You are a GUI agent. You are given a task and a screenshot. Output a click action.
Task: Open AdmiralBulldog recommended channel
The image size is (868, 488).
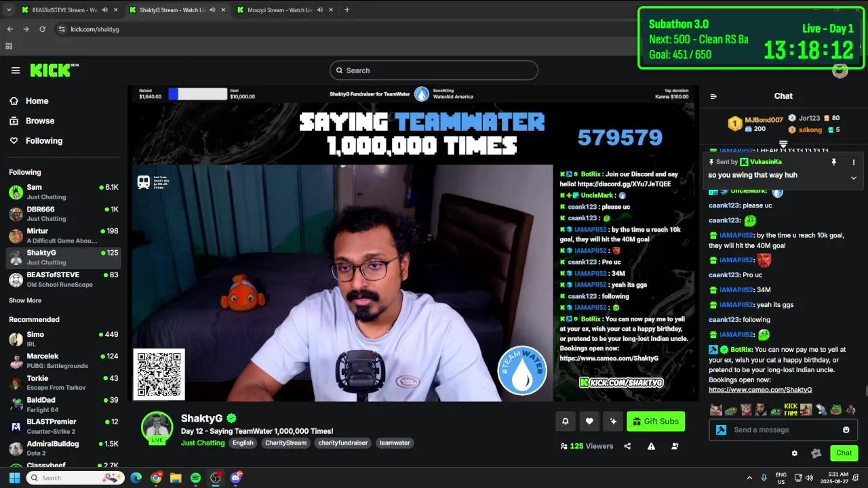tap(64, 448)
